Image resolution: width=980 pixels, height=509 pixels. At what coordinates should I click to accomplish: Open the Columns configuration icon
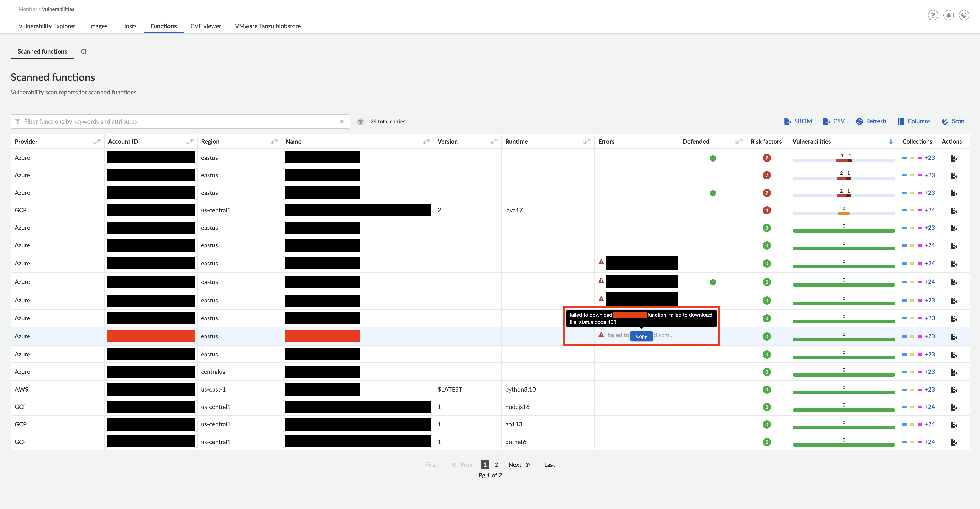coord(901,121)
